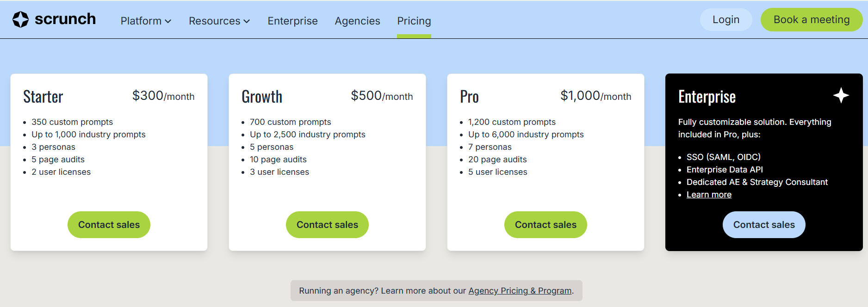
Task: Select the Enterprise navigation item
Action: click(292, 21)
